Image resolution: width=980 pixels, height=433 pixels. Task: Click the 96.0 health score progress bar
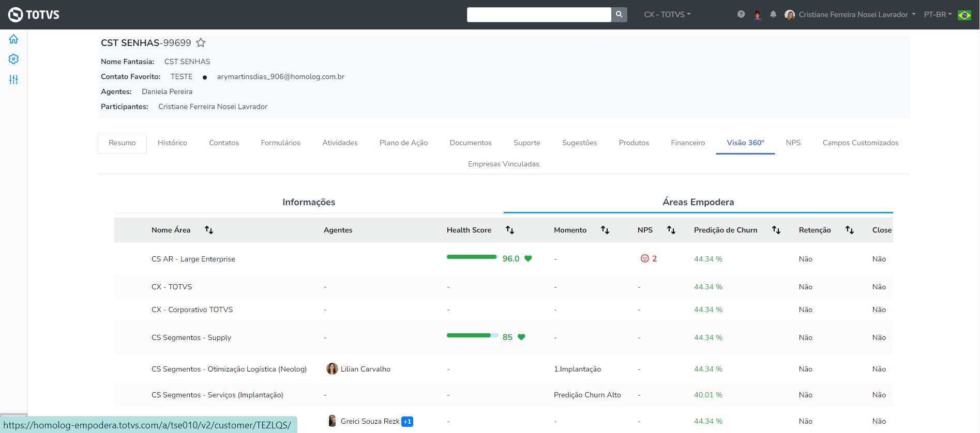click(x=472, y=257)
